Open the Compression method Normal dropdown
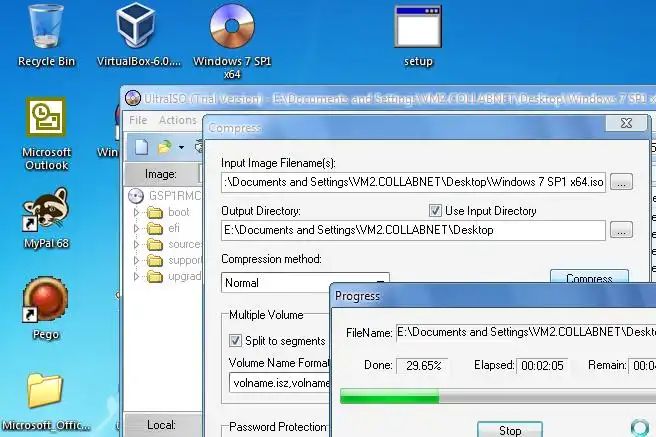This screenshot has height=437, width=656. coord(305,283)
